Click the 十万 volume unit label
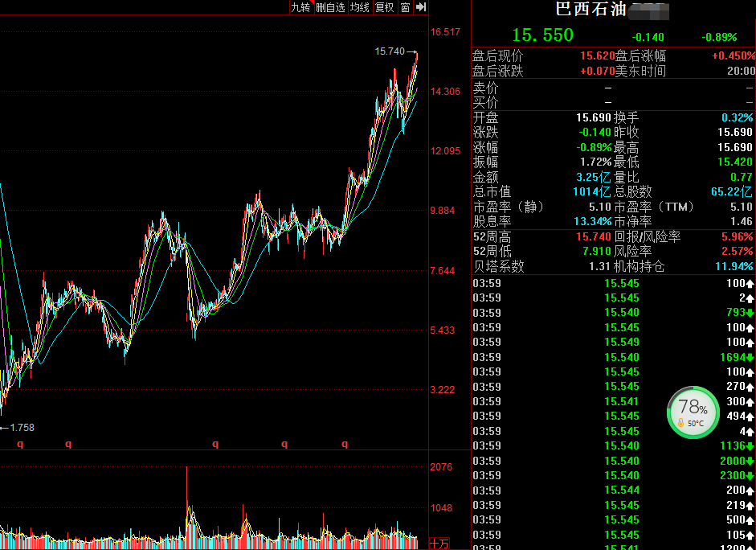This screenshot has height=550, width=756. pos(439,544)
